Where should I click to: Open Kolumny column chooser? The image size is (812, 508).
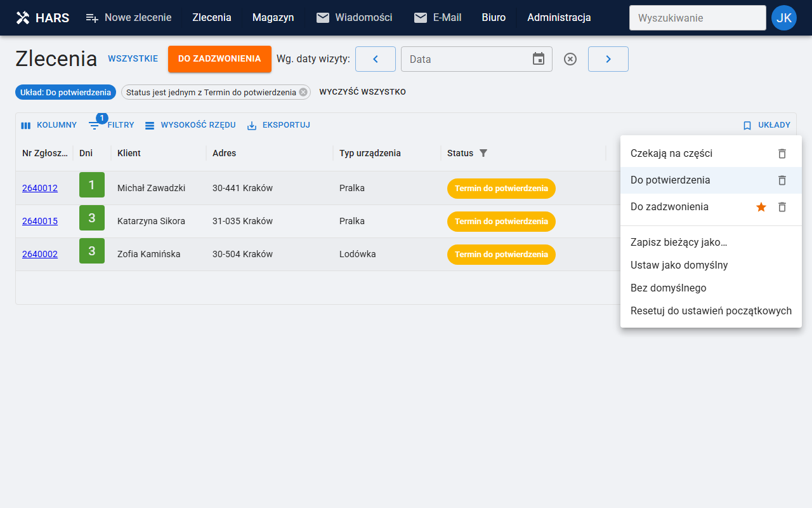point(49,125)
